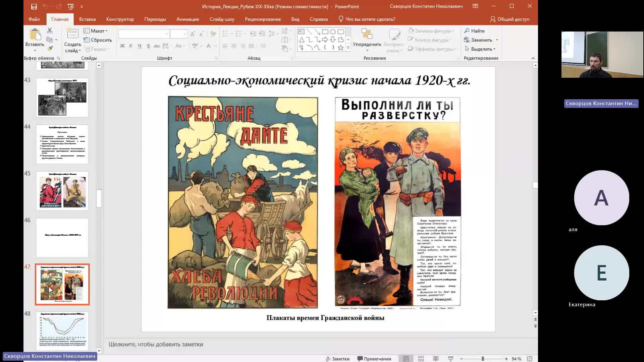
Task: Click Найти to search the presentation
Action: tap(474, 31)
